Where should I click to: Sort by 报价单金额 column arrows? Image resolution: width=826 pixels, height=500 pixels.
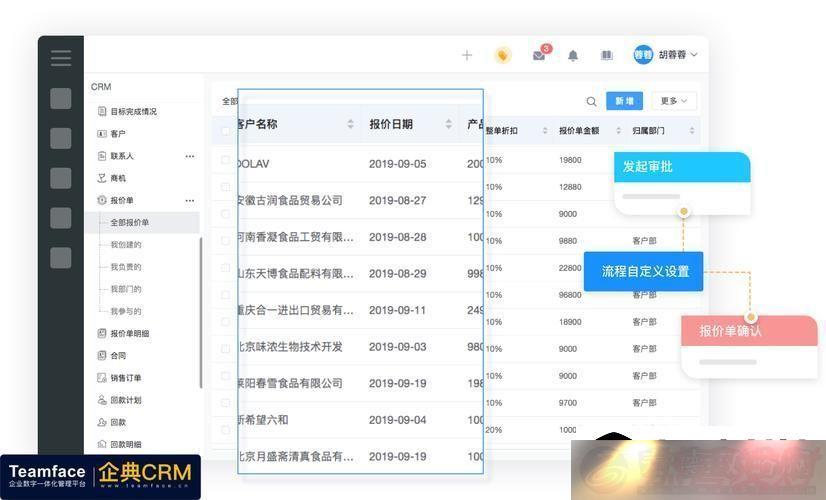click(x=618, y=130)
